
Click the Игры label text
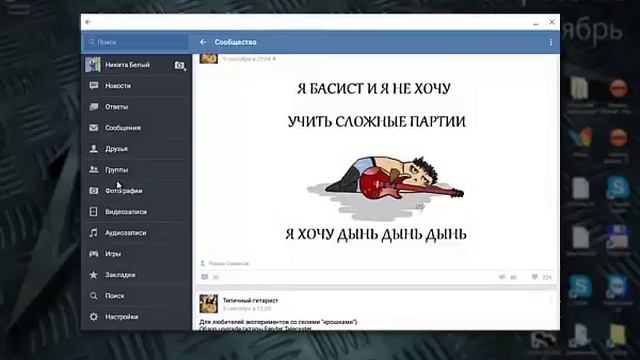(113, 254)
